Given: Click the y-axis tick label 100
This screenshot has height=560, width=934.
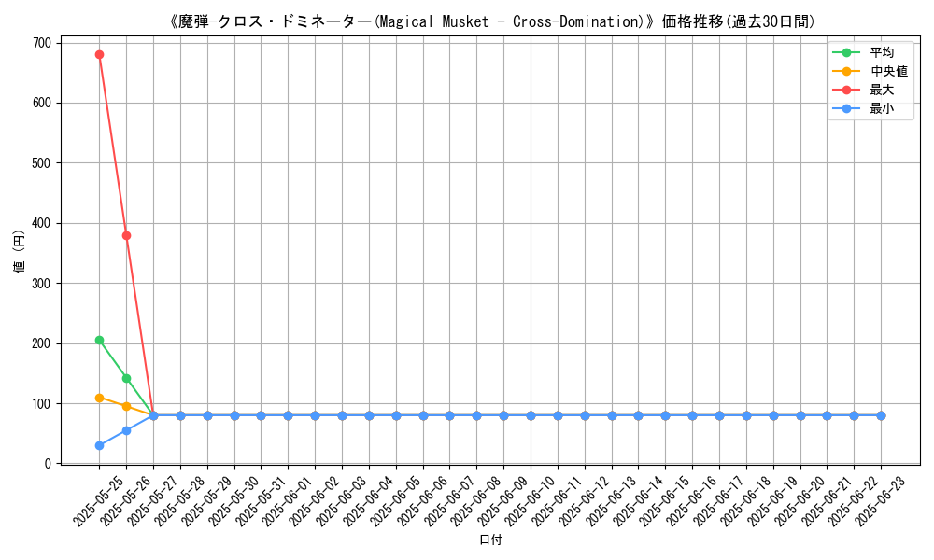Looking at the screenshot, I should (x=42, y=404).
